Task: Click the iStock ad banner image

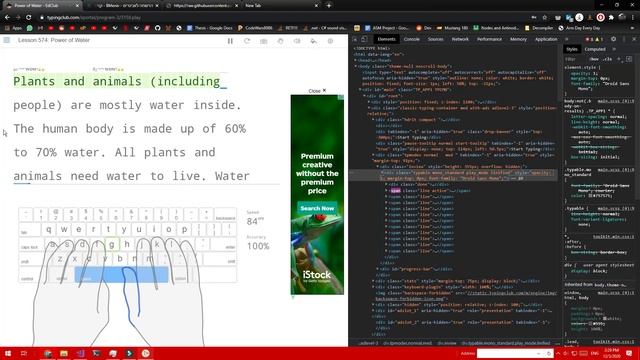Action: point(317,194)
